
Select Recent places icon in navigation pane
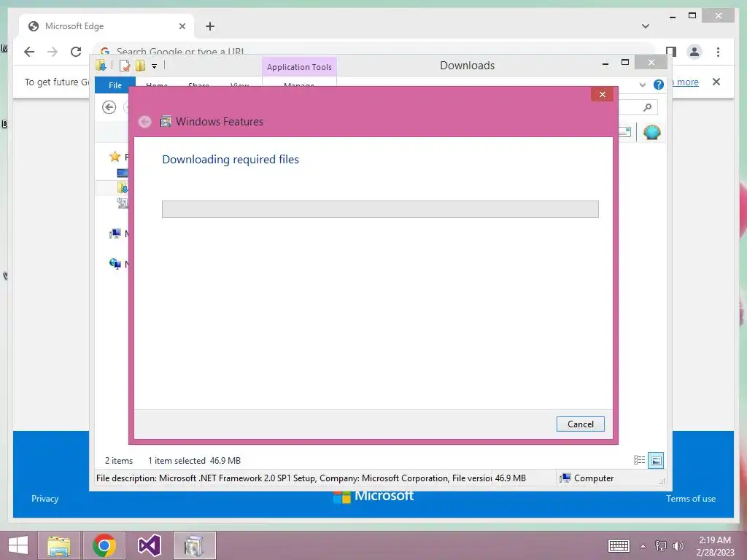coord(122,203)
